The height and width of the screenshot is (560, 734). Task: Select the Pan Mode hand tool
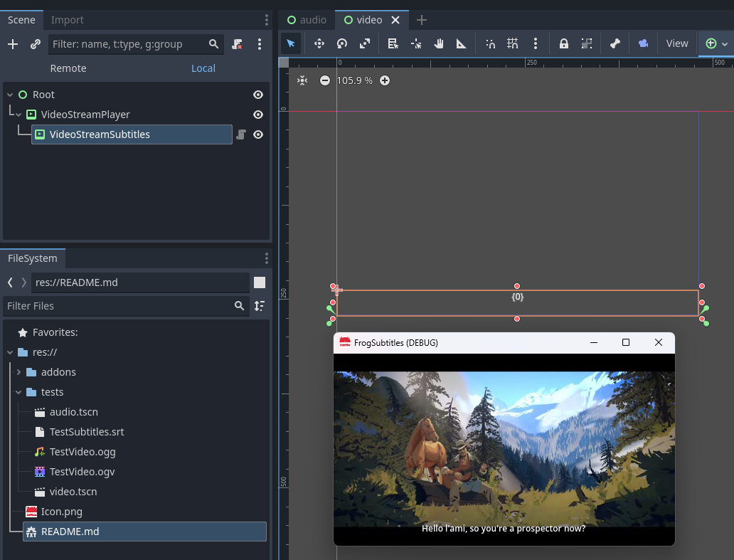tap(438, 43)
